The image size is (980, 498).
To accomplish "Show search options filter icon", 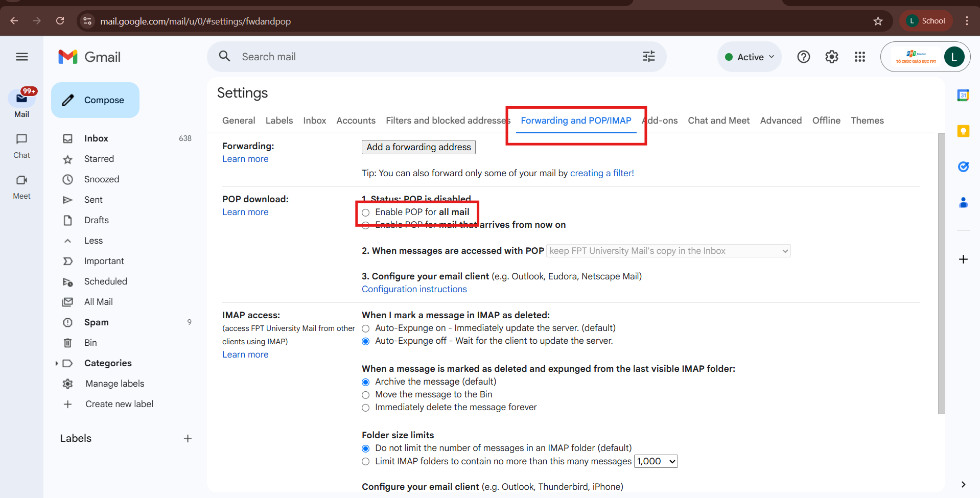I will pos(648,57).
